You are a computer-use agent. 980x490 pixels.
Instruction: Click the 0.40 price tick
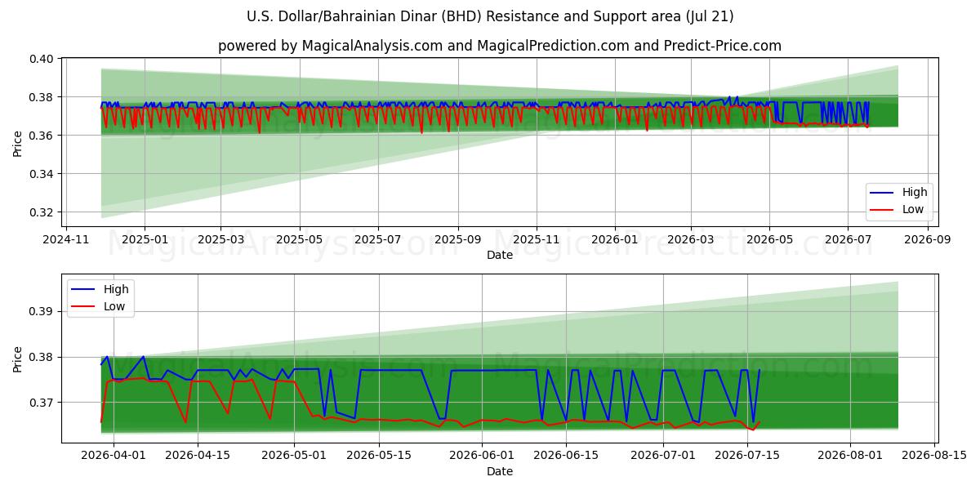point(43,59)
